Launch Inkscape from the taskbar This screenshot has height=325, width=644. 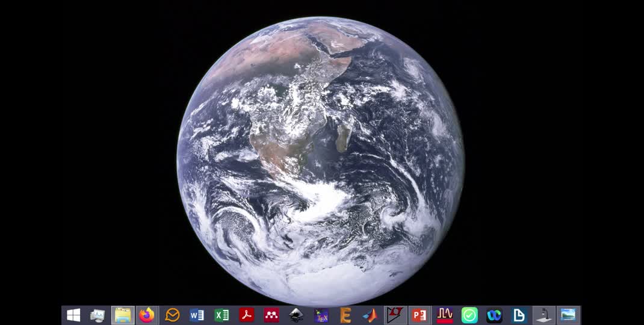click(296, 315)
